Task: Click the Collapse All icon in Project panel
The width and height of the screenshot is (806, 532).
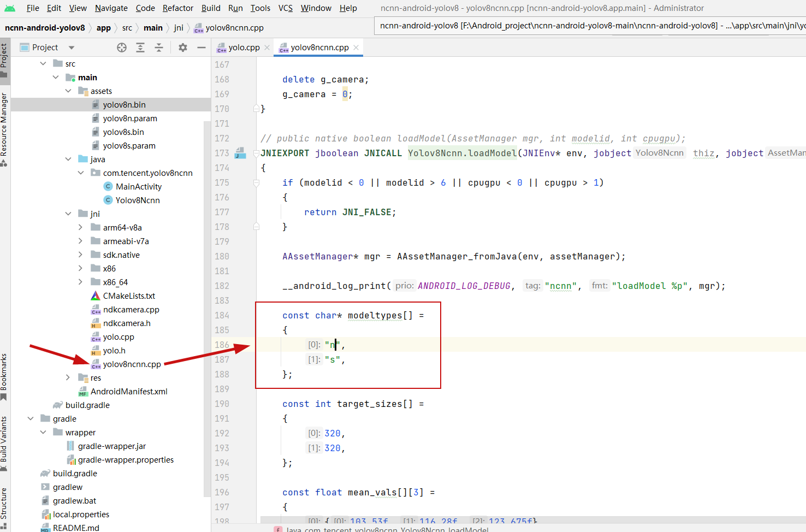Action: pyautogui.click(x=159, y=48)
